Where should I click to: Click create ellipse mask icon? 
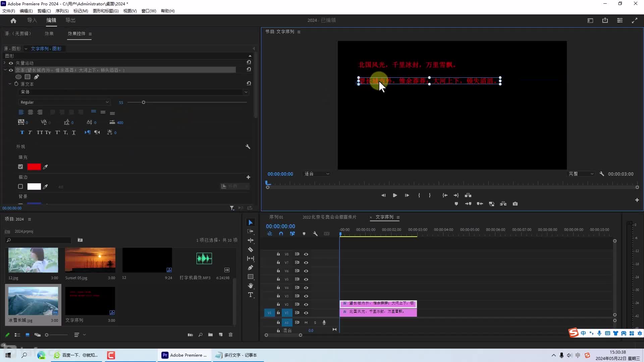18,77
